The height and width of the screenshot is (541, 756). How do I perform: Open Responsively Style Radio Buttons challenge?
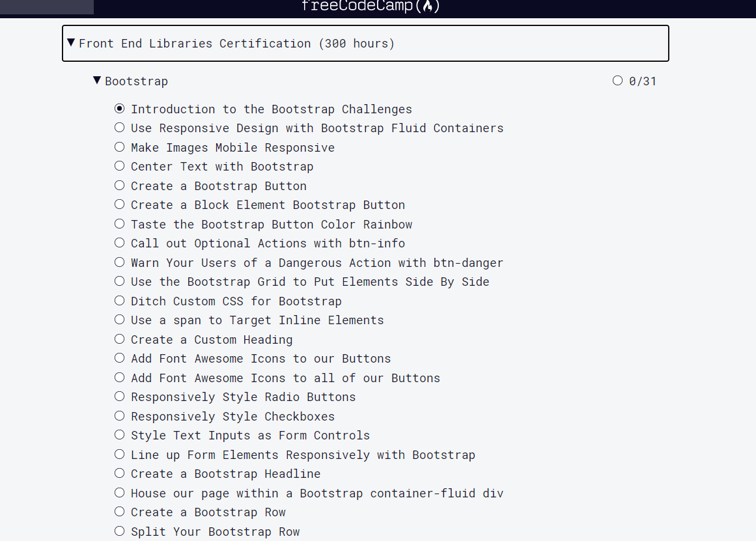point(244,397)
